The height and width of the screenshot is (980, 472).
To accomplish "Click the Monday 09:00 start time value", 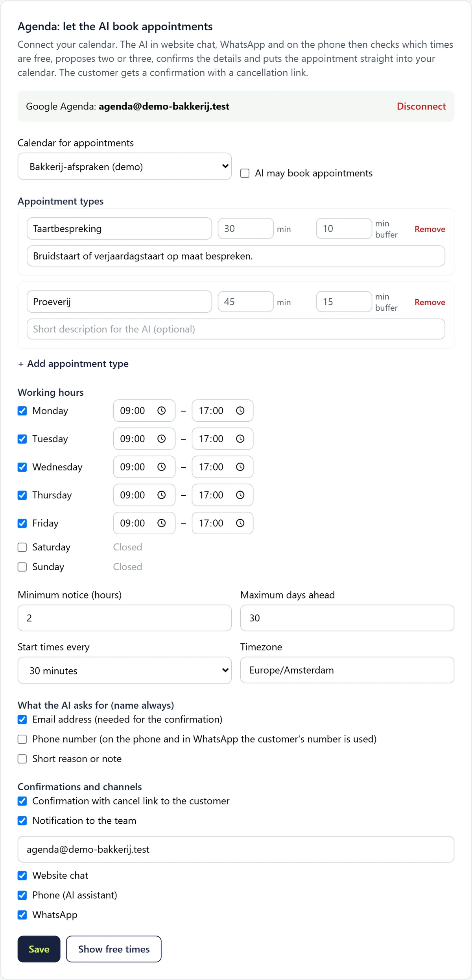I will pyautogui.click(x=133, y=411).
